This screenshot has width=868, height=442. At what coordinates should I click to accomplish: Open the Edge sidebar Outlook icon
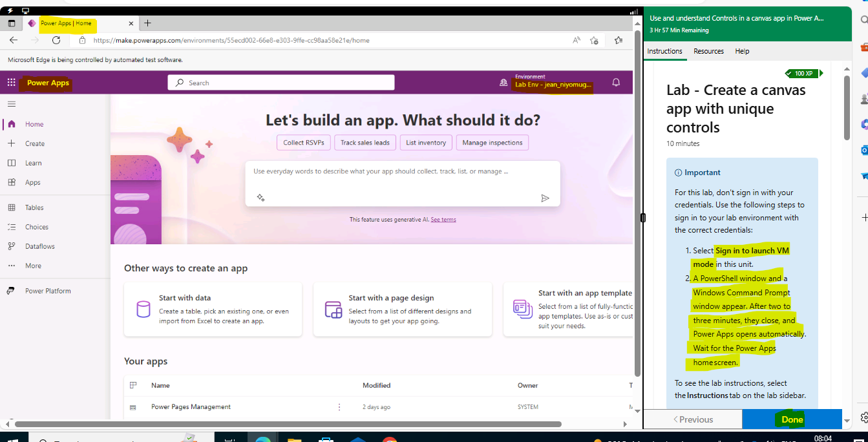click(x=863, y=150)
